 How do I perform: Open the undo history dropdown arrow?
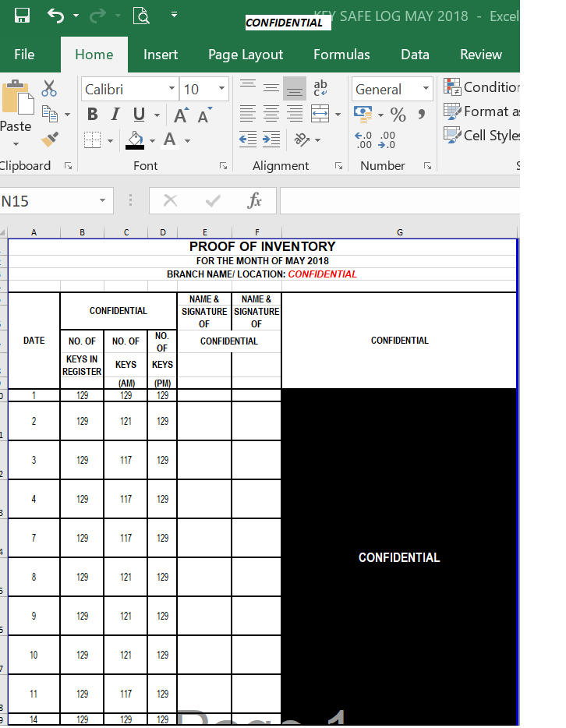[76, 16]
